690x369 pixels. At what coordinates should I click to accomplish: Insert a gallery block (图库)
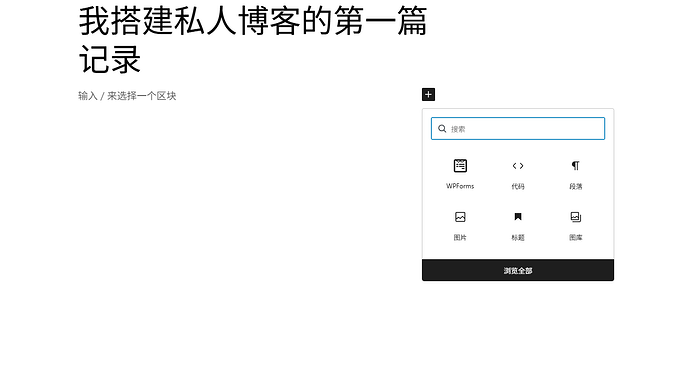(575, 226)
